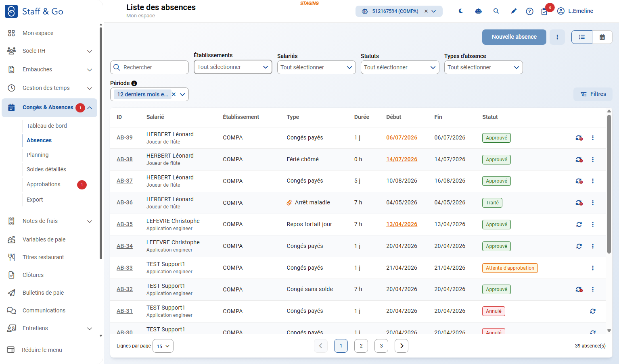Click the absence table vertical scrollbar
Viewport: 619px width, 364px height.
(x=609, y=184)
